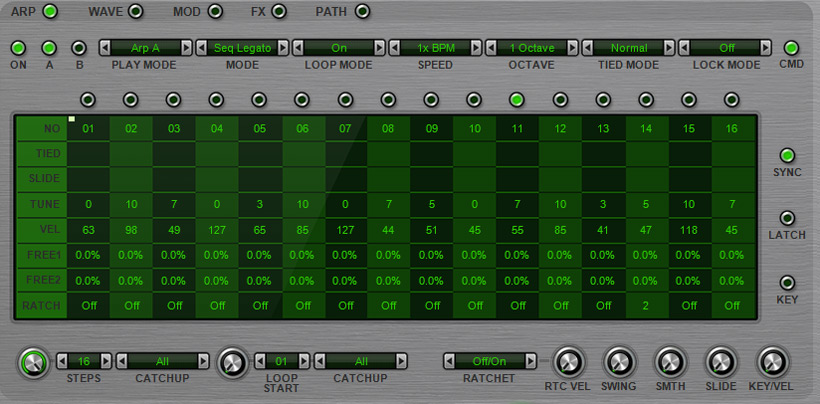Toggle step 16 LED above grid
Image resolution: width=820 pixels, height=404 pixels.
coord(732,99)
